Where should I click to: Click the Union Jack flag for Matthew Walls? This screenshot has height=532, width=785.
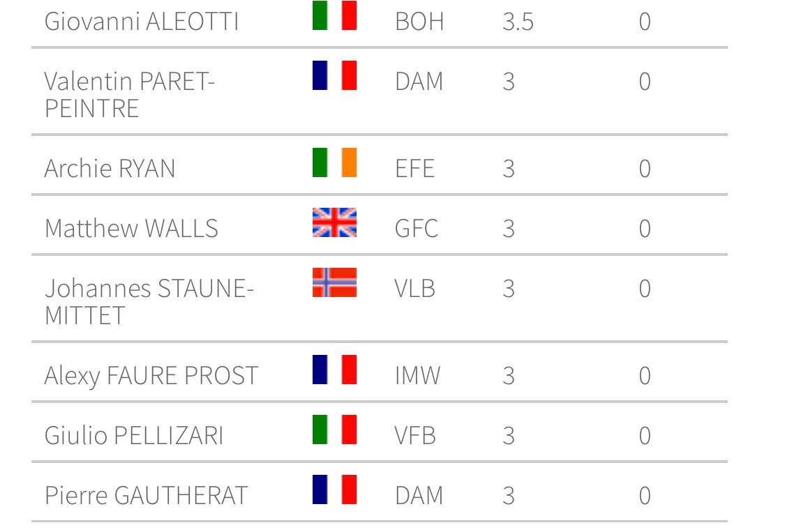tap(334, 222)
